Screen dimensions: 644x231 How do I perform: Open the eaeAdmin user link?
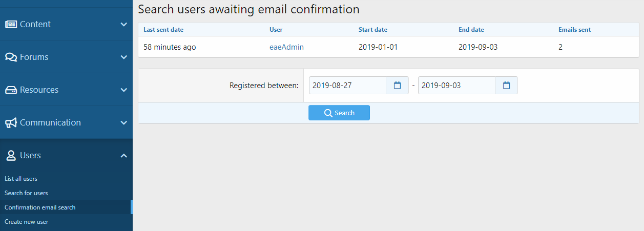coord(286,47)
